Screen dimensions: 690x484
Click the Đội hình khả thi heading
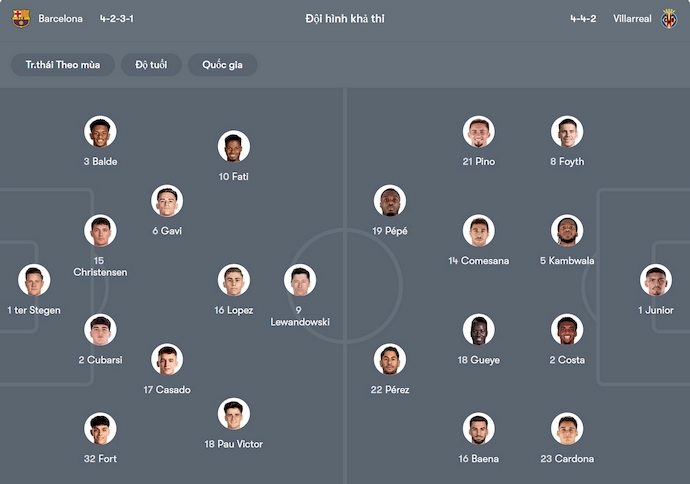click(345, 19)
